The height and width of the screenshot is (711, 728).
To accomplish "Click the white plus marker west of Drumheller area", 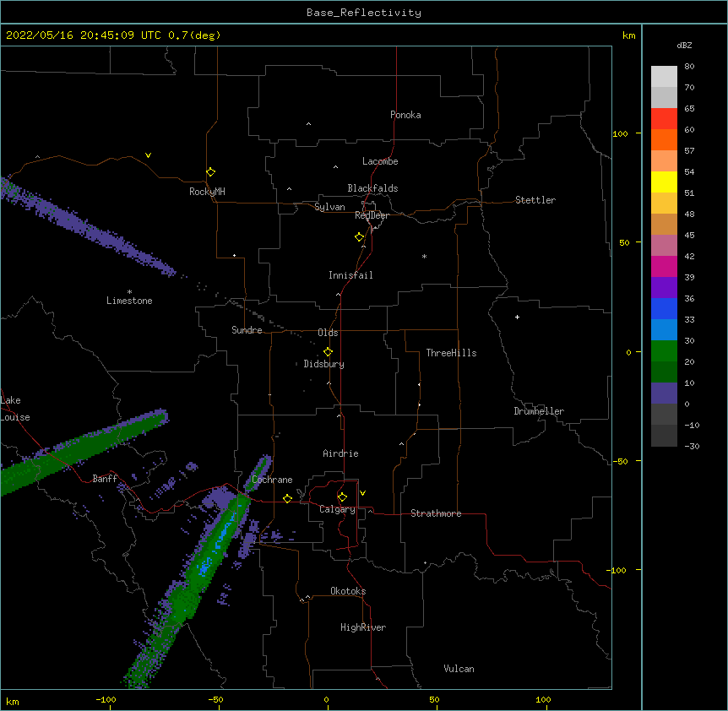I will pos(517,317).
